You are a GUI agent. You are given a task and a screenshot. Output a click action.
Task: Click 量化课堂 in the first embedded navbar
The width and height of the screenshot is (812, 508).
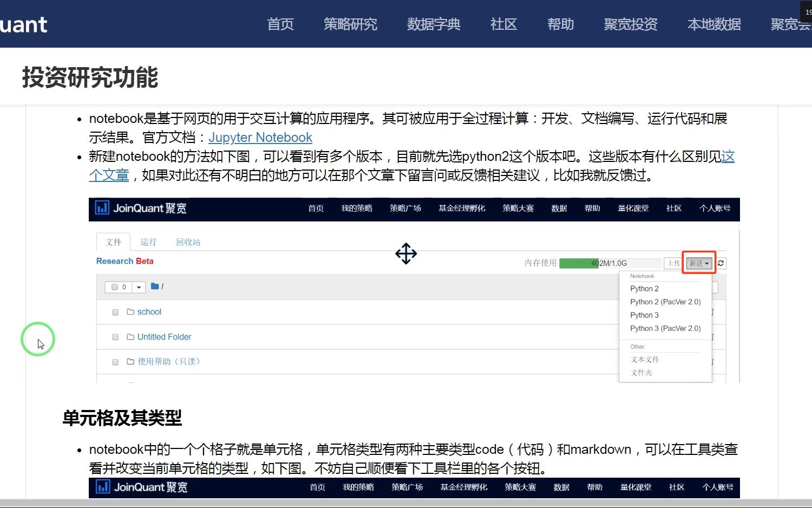click(x=633, y=209)
